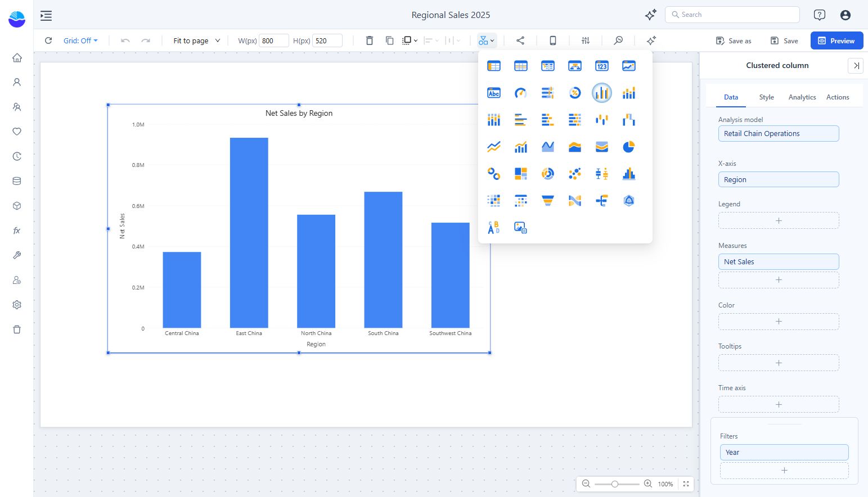Pick the horizontal bar chart icon
This screenshot has width=868, height=497.
pos(521,120)
